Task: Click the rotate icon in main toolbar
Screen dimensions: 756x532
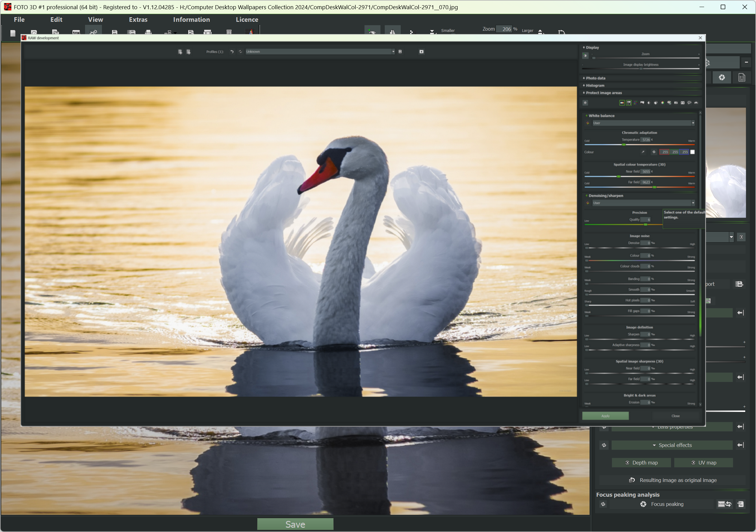Action: [561, 32]
